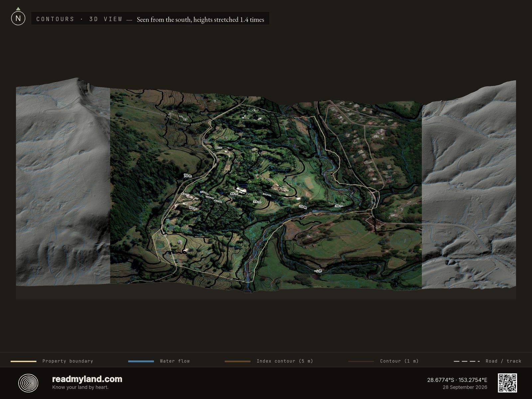Click the 'Seen from the south' subtitle text
The image size is (532, 399).
tap(200, 20)
